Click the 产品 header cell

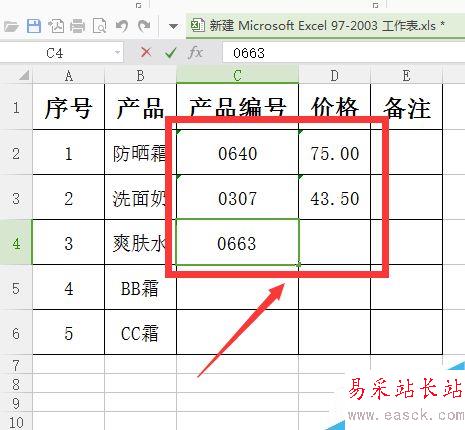point(140,107)
